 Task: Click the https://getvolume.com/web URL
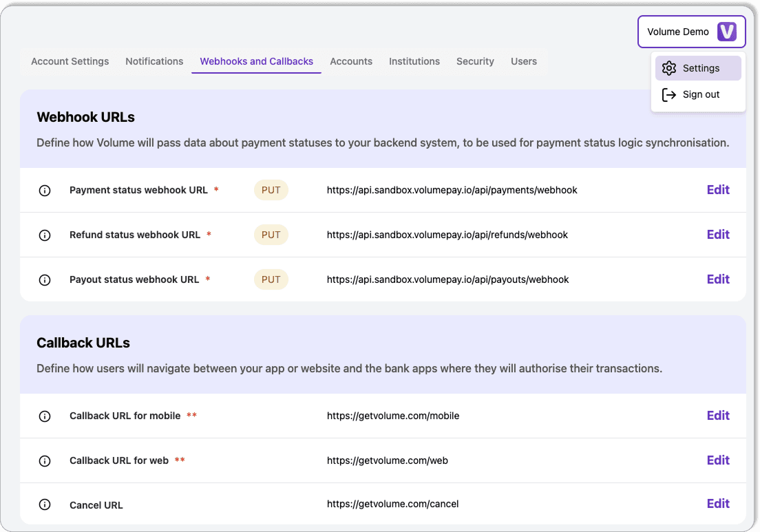(x=388, y=460)
